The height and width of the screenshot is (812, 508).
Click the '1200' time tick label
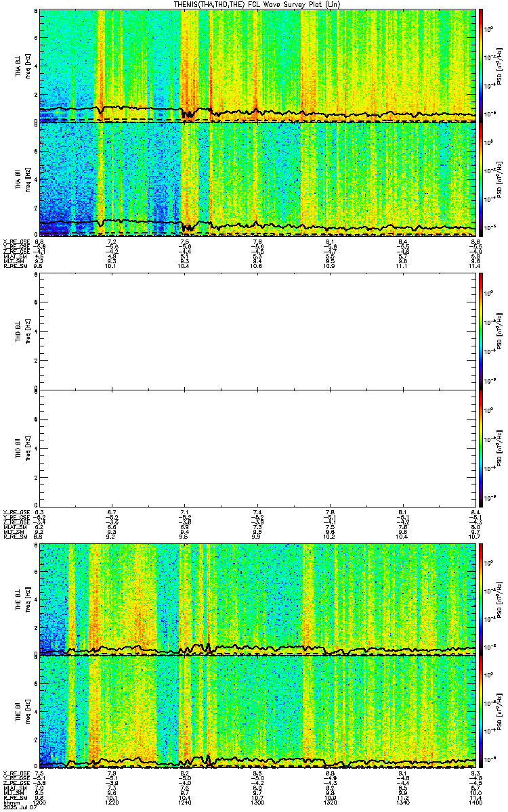point(39,803)
